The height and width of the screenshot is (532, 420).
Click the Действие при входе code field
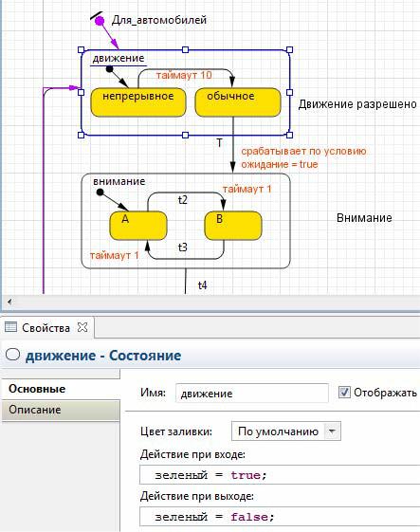(x=280, y=475)
